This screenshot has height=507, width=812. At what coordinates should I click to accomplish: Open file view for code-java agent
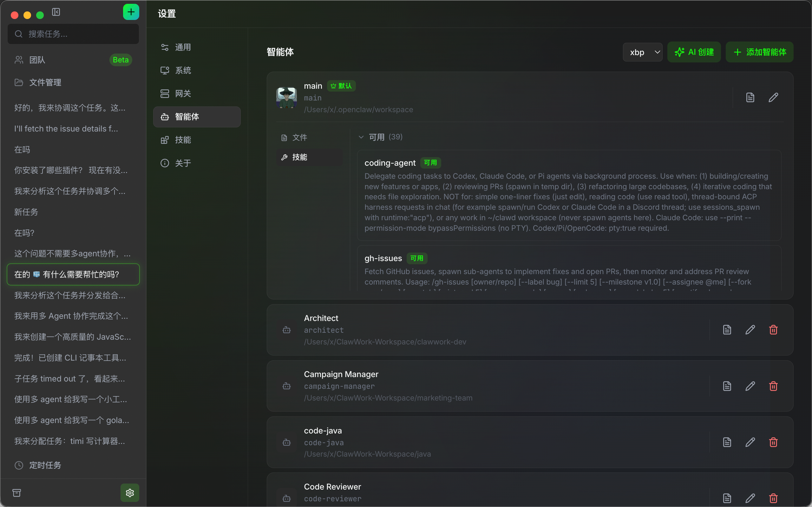point(727,442)
